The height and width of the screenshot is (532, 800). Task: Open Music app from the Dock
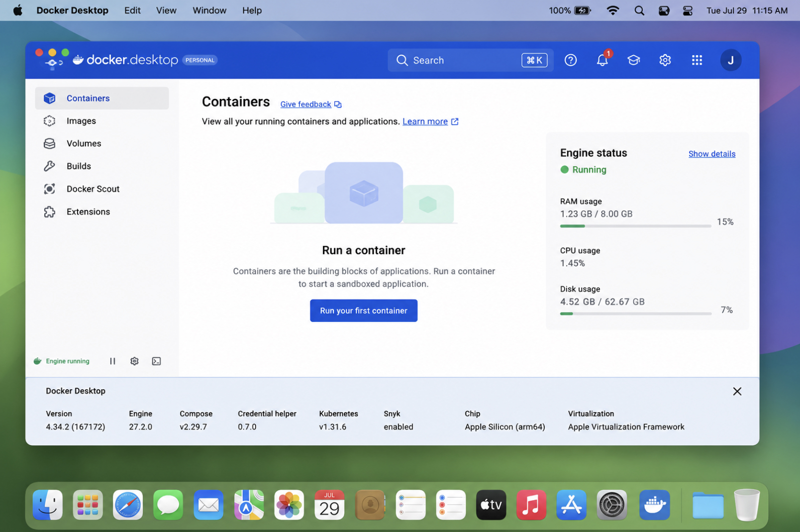[x=531, y=505]
